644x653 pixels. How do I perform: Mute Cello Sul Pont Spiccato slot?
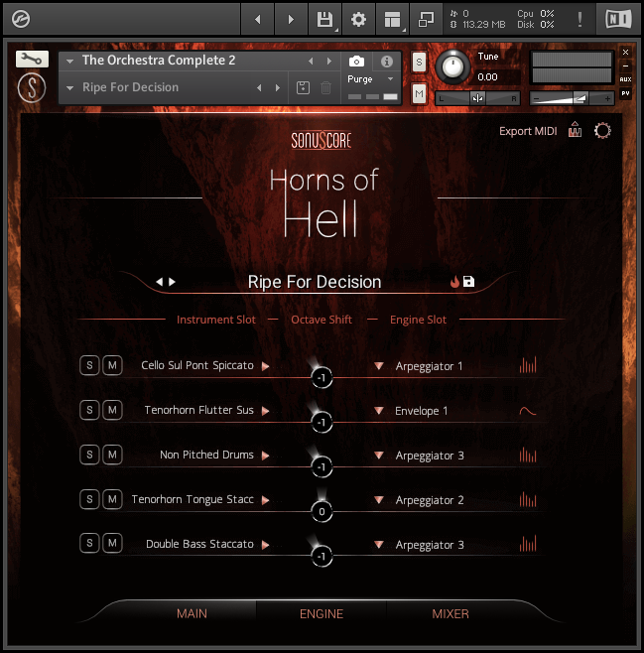coord(112,365)
